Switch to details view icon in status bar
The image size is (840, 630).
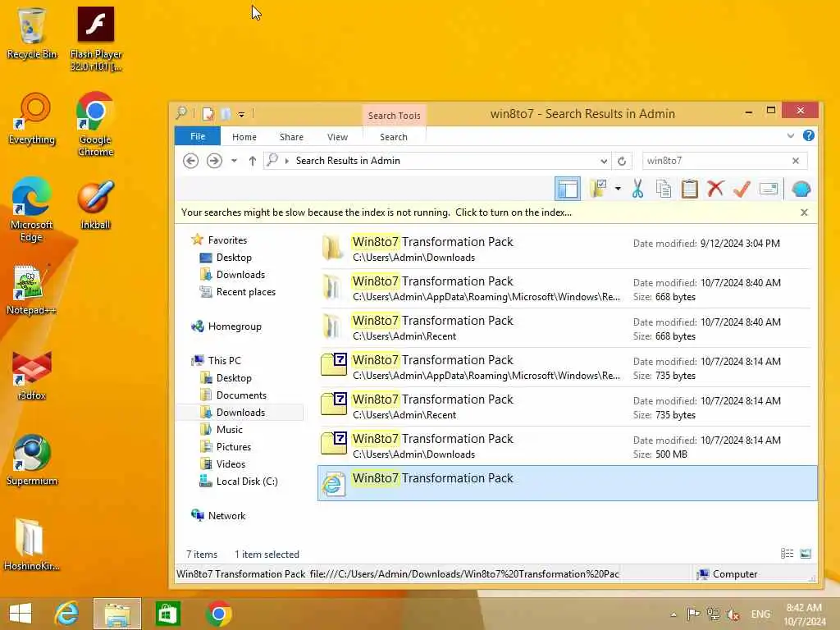tap(787, 554)
